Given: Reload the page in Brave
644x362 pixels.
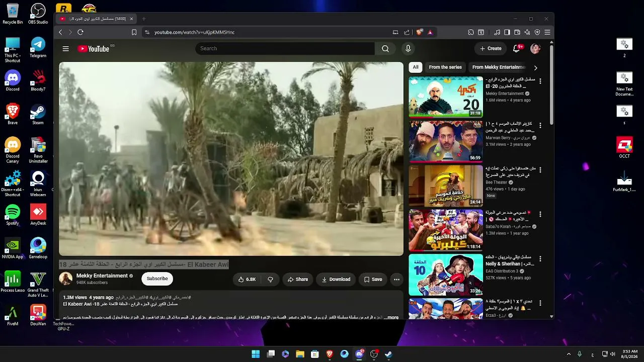Looking at the screenshot, I should click(x=80, y=32).
